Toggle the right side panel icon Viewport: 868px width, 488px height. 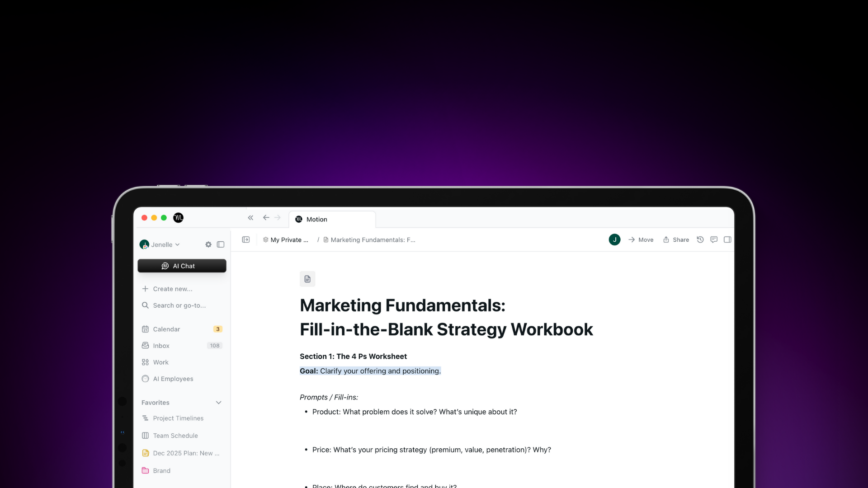pos(727,239)
